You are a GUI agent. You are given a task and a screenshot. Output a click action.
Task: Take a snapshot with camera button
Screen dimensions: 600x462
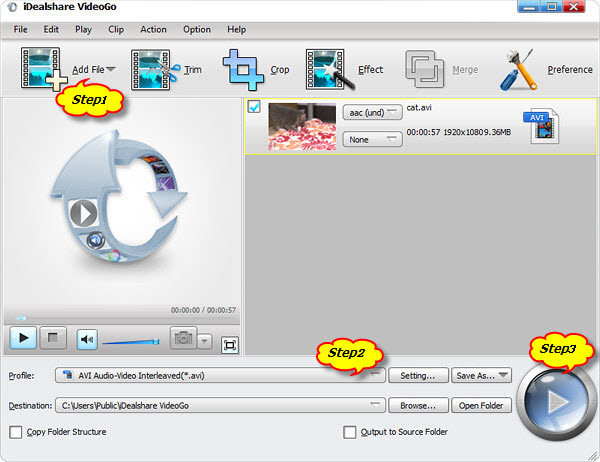pos(183,338)
